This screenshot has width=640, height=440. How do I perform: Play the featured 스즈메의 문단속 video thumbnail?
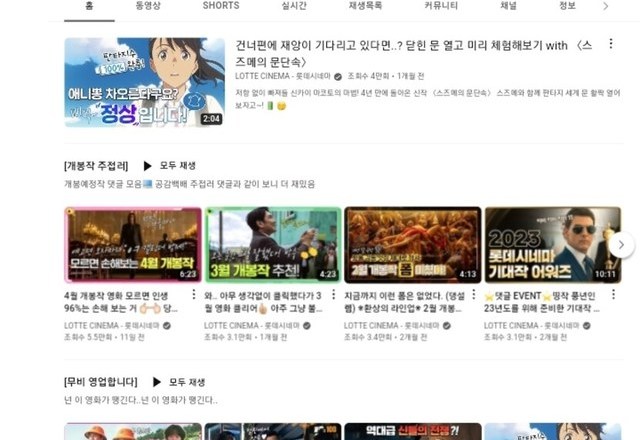coord(145,82)
